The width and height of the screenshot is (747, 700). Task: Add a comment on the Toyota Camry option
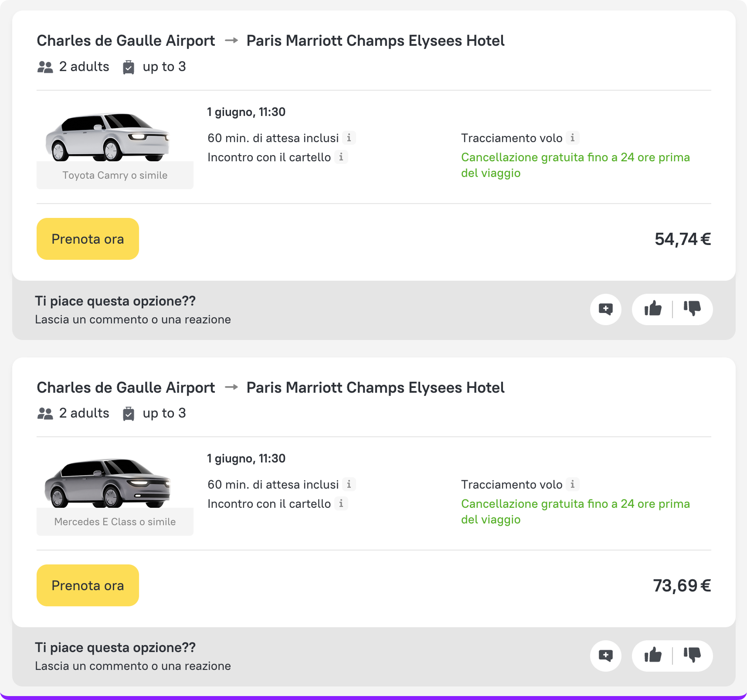tap(605, 309)
